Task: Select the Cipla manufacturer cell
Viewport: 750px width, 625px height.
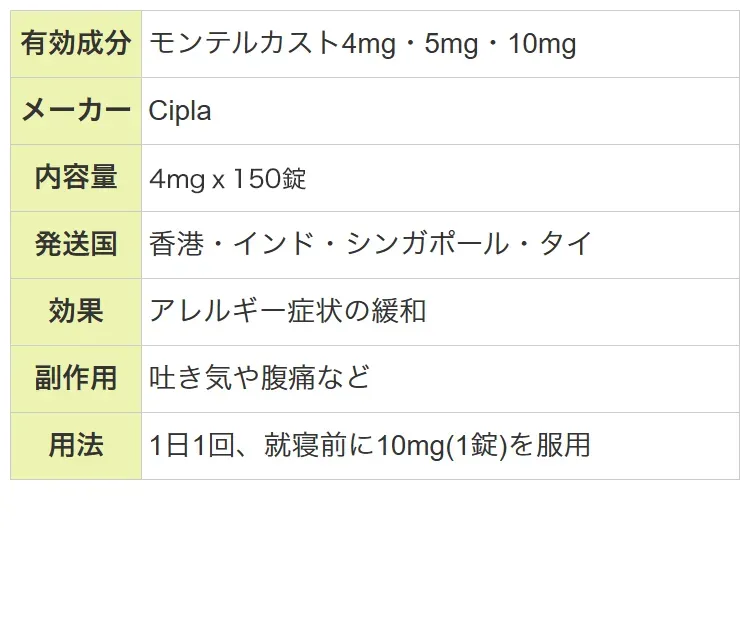Action: pos(441,111)
